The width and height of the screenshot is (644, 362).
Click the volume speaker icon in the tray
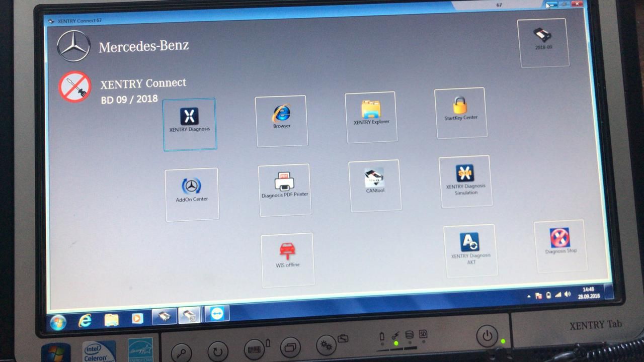tap(568, 294)
